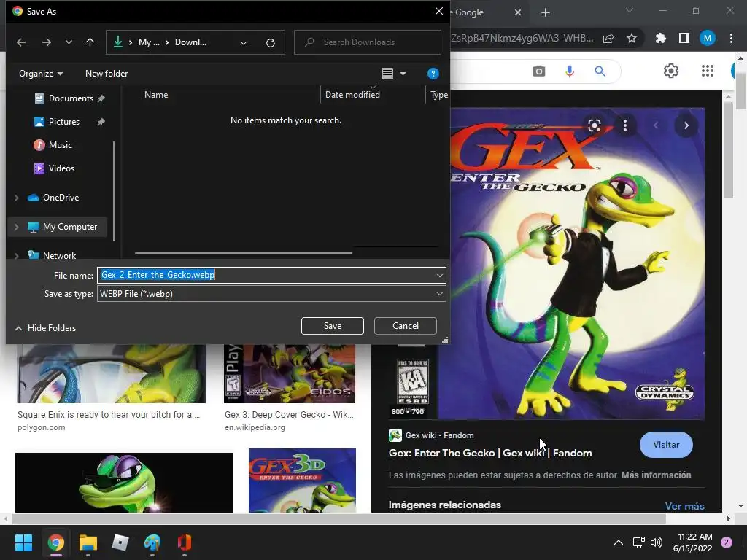Open Google apps grid icon
This screenshot has height=560, width=747.
click(x=708, y=71)
